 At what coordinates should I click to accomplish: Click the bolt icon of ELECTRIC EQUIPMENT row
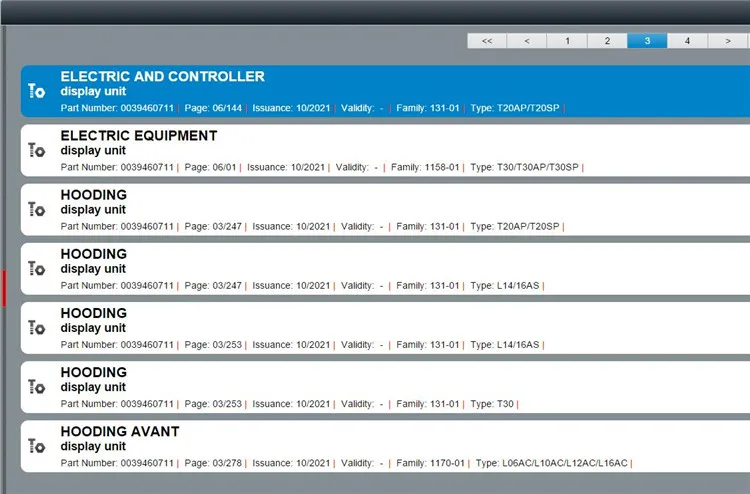pyautogui.click(x=36, y=150)
